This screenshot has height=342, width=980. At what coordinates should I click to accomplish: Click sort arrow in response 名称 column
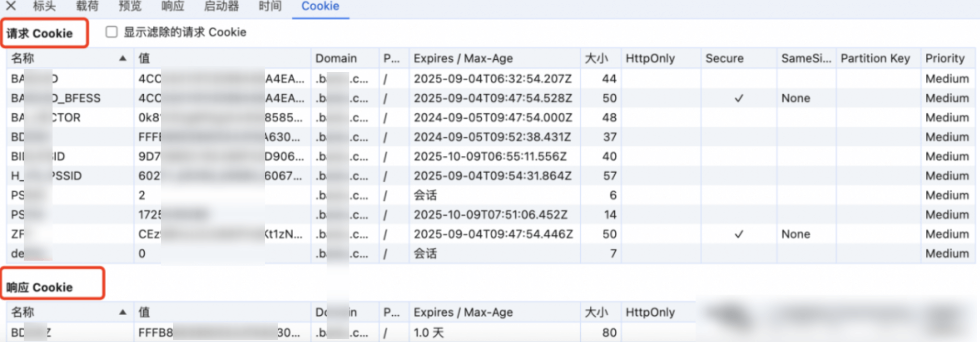123,312
